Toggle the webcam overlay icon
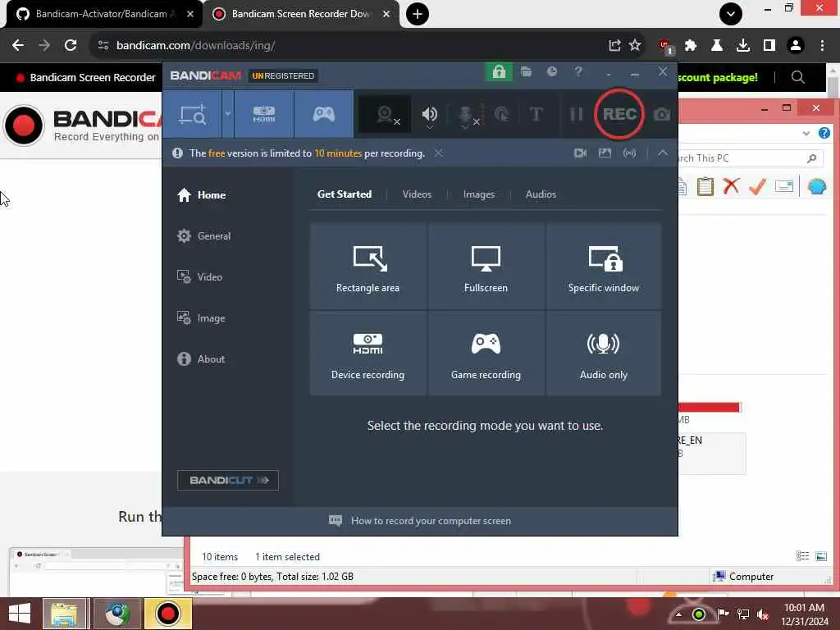 tap(386, 114)
